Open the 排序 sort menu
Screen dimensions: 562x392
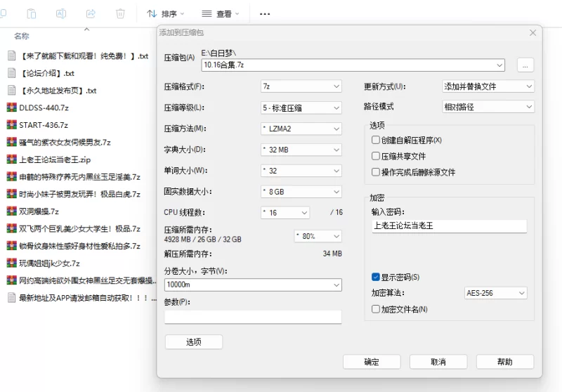(166, 13)
